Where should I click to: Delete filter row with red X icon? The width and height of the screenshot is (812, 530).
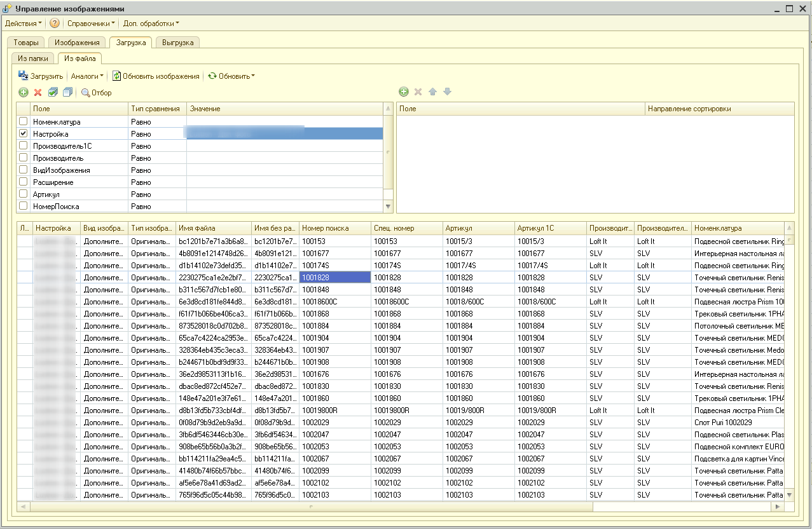pos(38,93)
